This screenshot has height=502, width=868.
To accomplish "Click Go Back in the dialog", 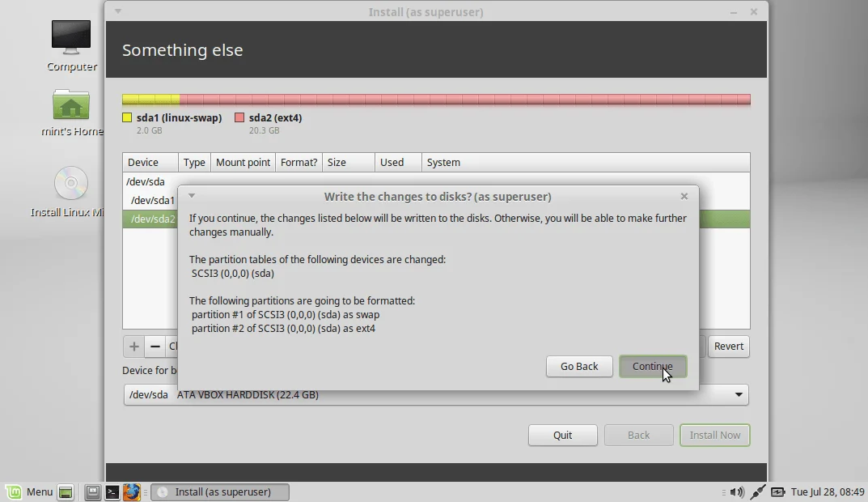I will 579,366.
